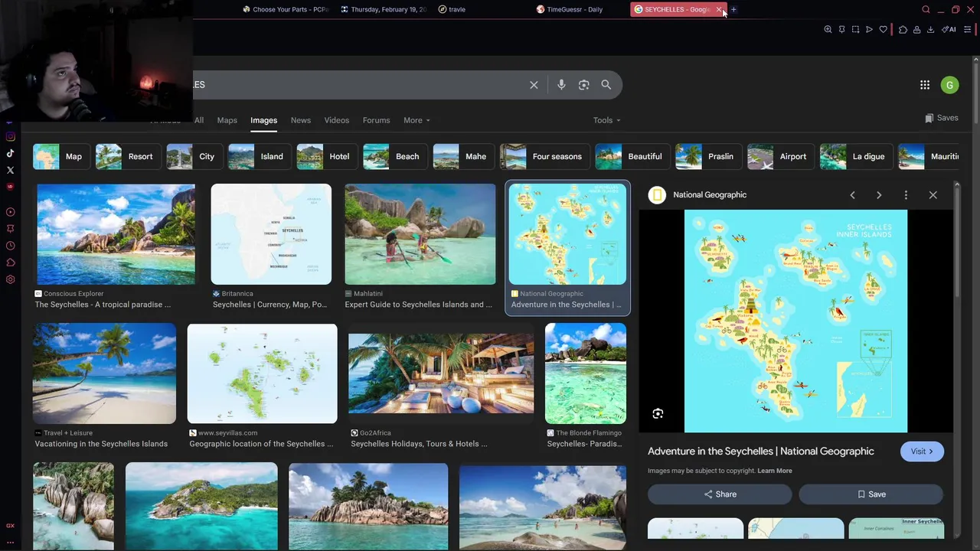Switch to the All results tab
The image size is (980, 551).
coord(199,120)
